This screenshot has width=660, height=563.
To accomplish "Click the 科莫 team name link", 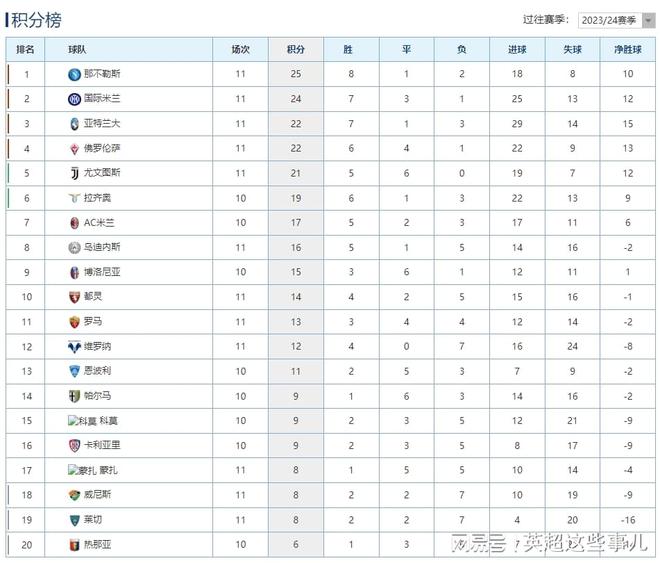I will 109,421.
